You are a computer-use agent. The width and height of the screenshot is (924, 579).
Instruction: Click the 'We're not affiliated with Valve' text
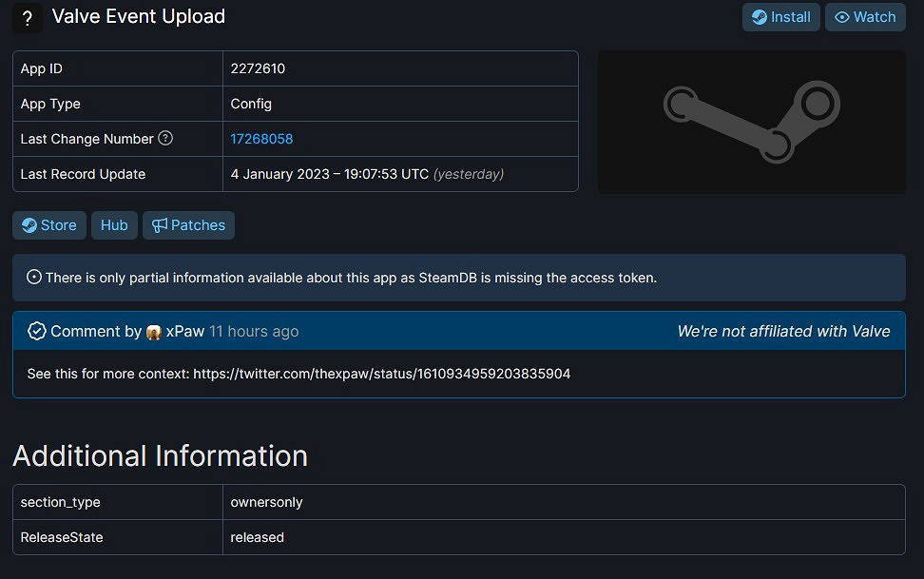tap(783, 331)
